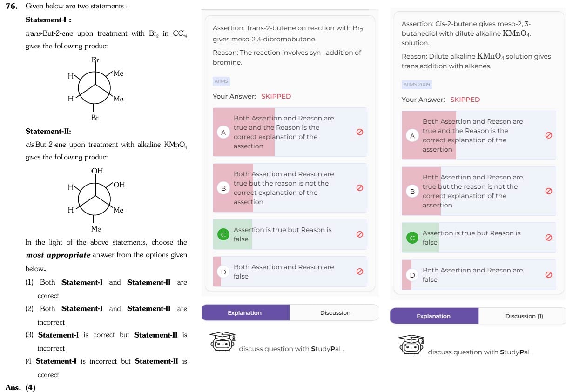Select option A circle in Trans-2-butene question
This screenshot has height=392, width=566.
point(223,133)
